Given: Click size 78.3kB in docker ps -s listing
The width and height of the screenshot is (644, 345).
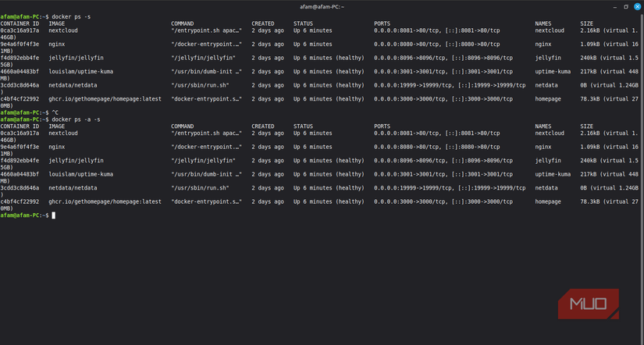Looking at the screenshot, I should [x=590, y=99].
